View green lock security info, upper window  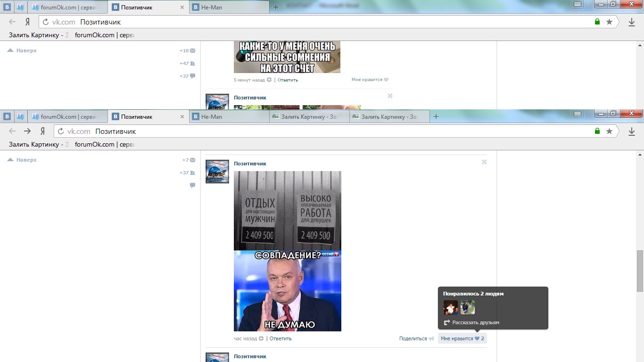597,22
